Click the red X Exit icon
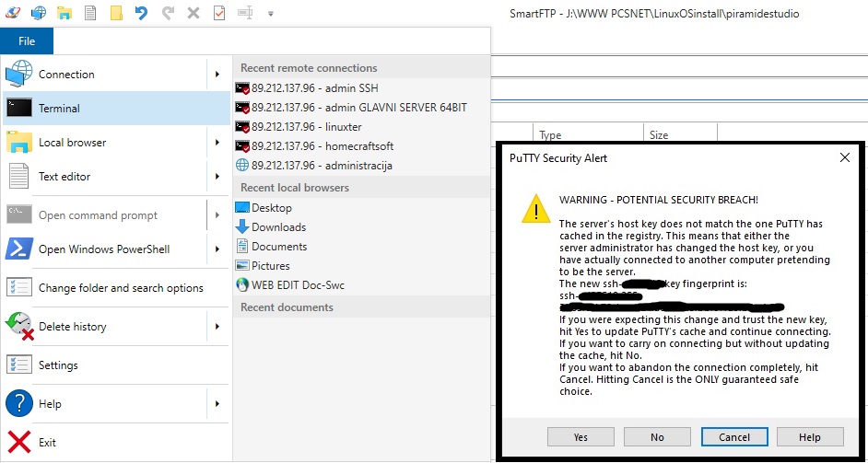The image size is (868, 463). [19, 442]
